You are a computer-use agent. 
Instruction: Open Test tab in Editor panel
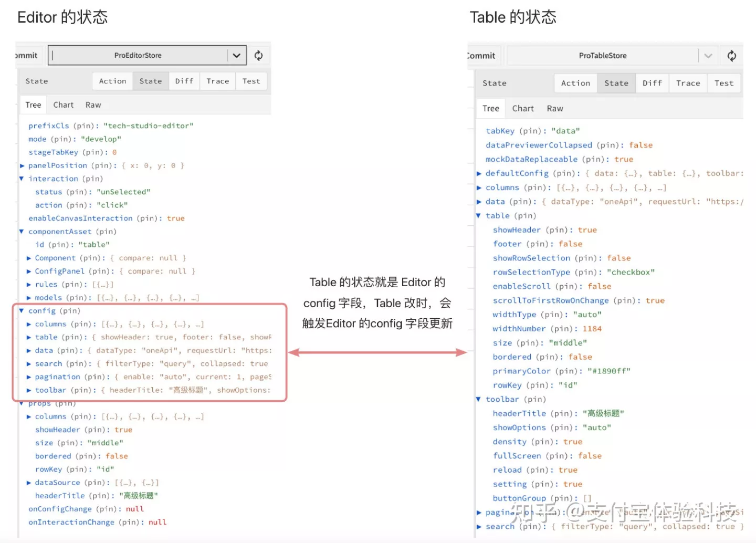(251, 81)
